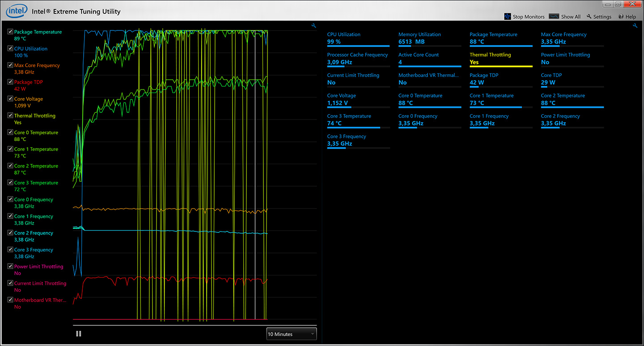This screenshot has height=346, width=644.
Task: Select CPU Utilization 99 % tile
Action: point(358,39)
